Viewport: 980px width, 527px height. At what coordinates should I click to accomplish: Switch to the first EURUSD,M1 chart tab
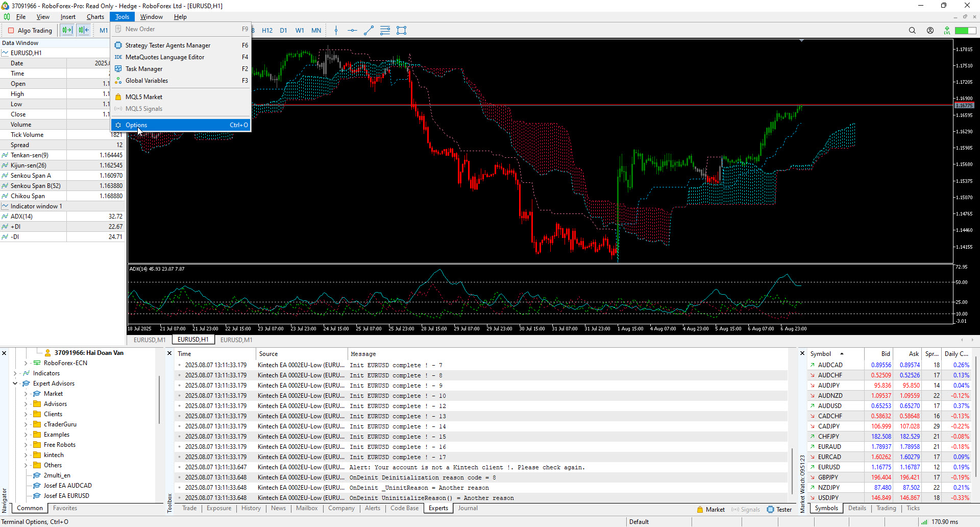point(150,340)
